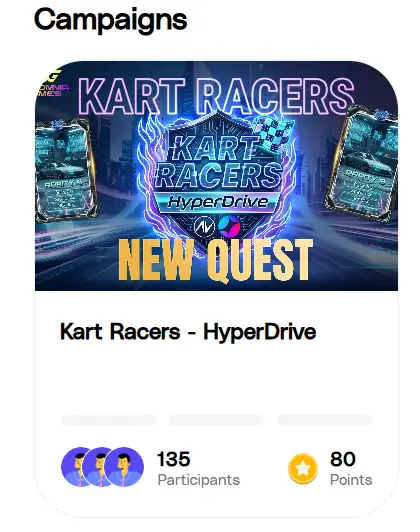Click the 135 Participants count

tap(198, 469)
